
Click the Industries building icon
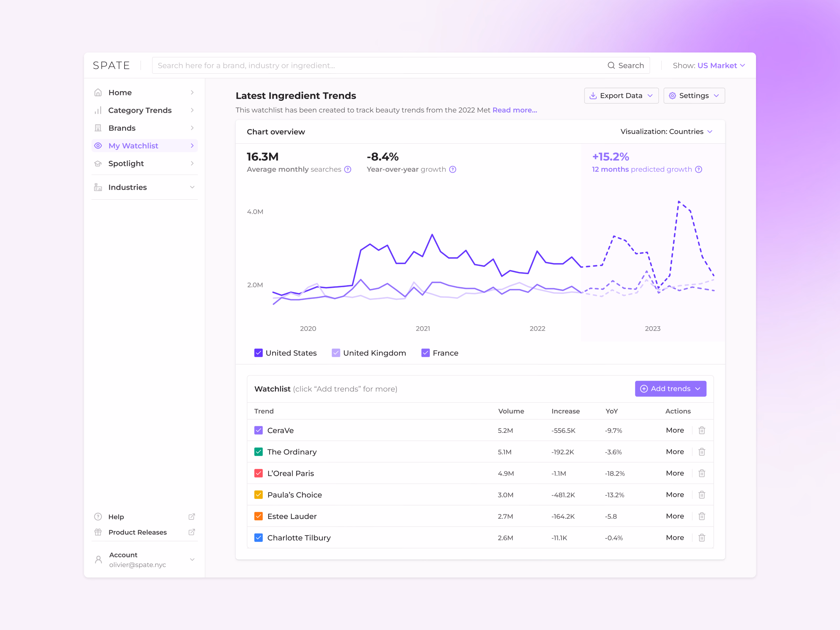(98, 187)
